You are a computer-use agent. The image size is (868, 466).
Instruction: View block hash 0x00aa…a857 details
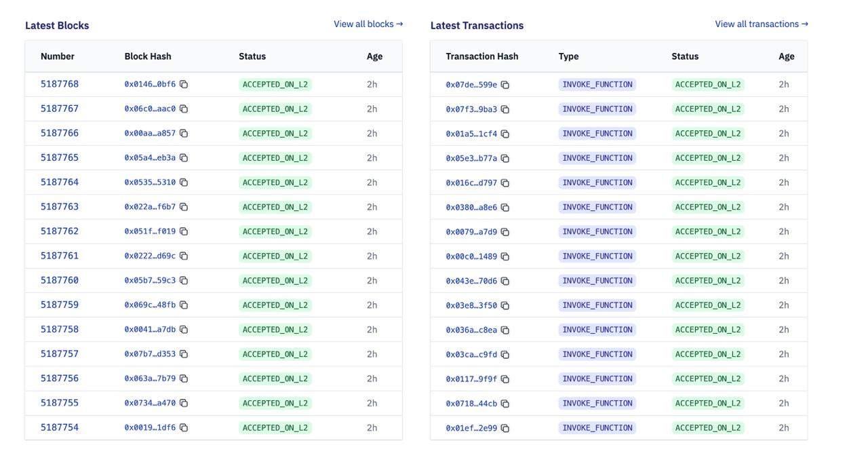click(x=150, y=134)
